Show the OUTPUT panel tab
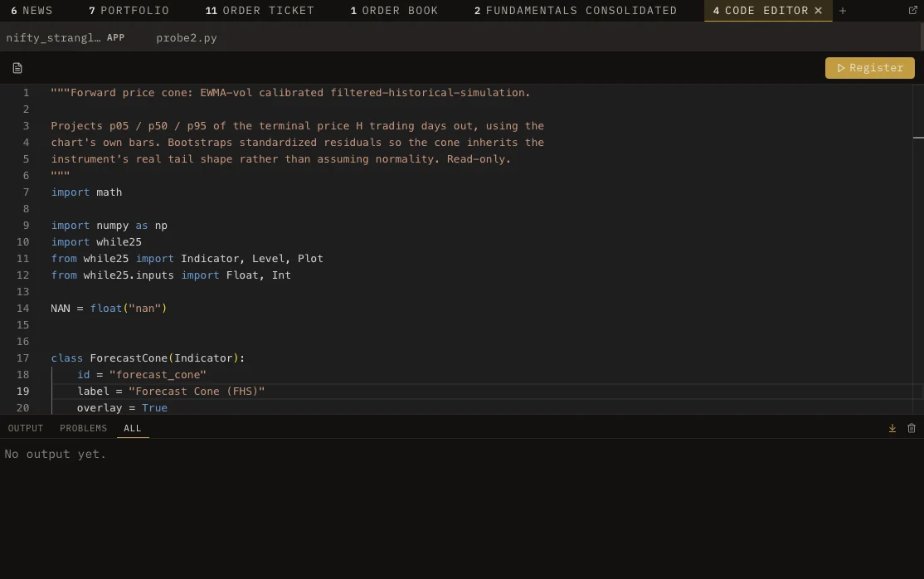924x579 pixels. click(x=26, y=428)
